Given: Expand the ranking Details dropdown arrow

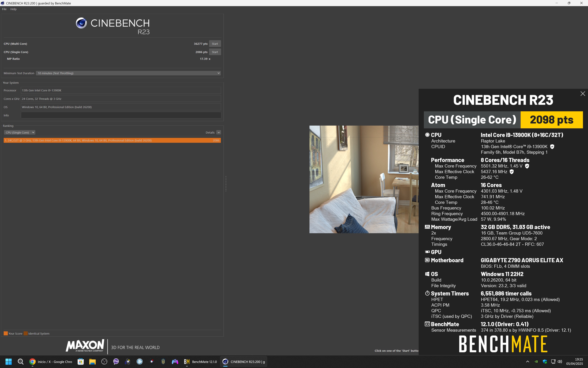Looking at the screenshot, I should coord(219,132).
